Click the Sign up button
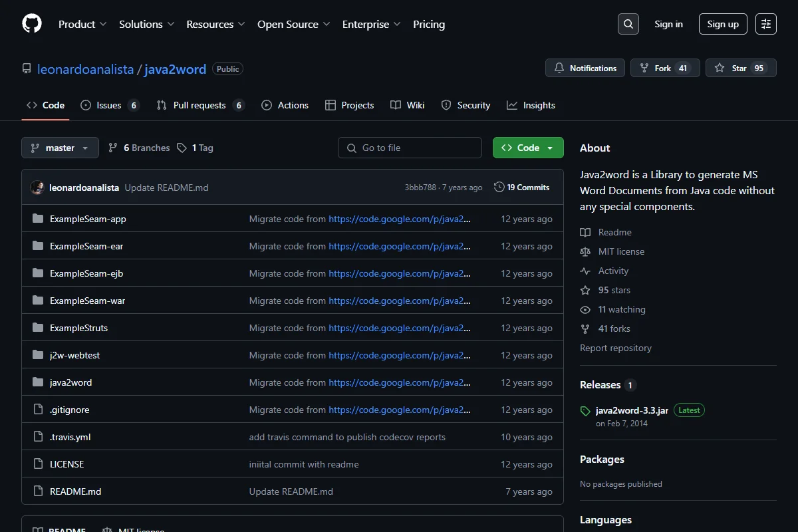Screen dimensions: 798x532 [x=723, y=24]
